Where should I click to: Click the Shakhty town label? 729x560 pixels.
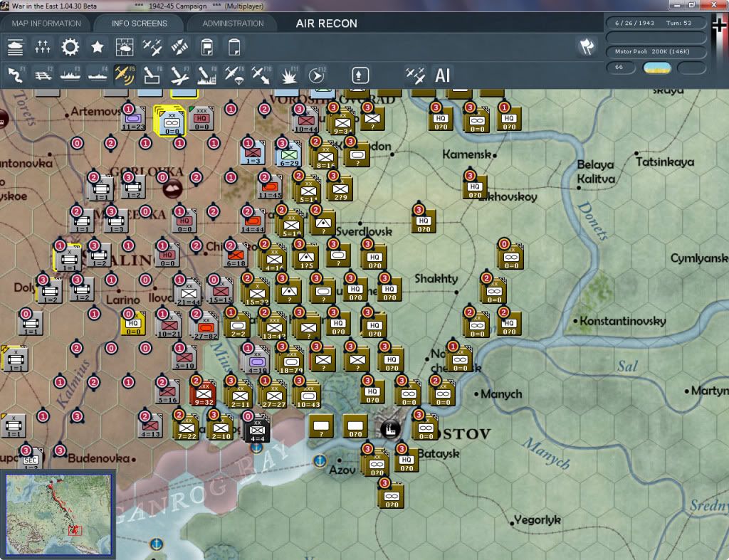(436, 279)
